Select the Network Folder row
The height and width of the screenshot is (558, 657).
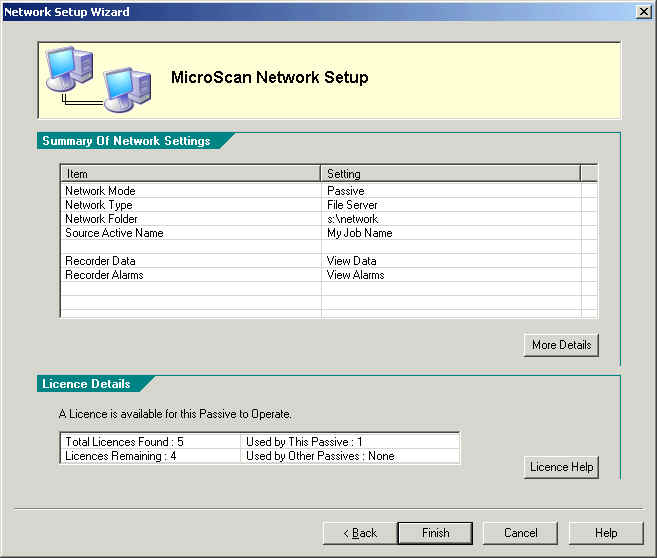(329, 219)
